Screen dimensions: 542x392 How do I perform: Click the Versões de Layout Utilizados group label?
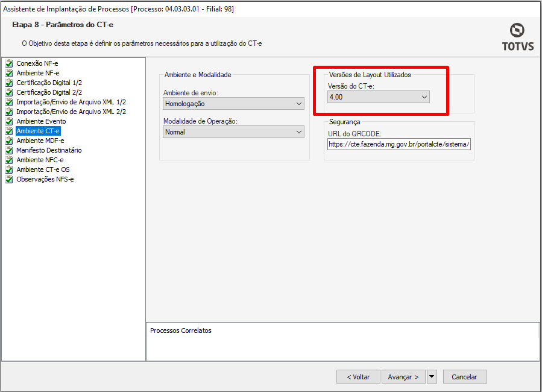tap(370, 75)
